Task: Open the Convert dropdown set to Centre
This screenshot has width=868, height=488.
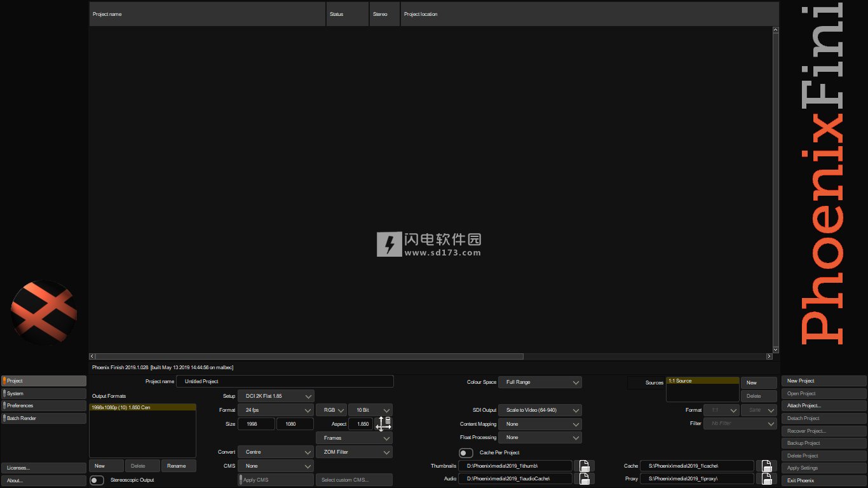Action: 276,452
